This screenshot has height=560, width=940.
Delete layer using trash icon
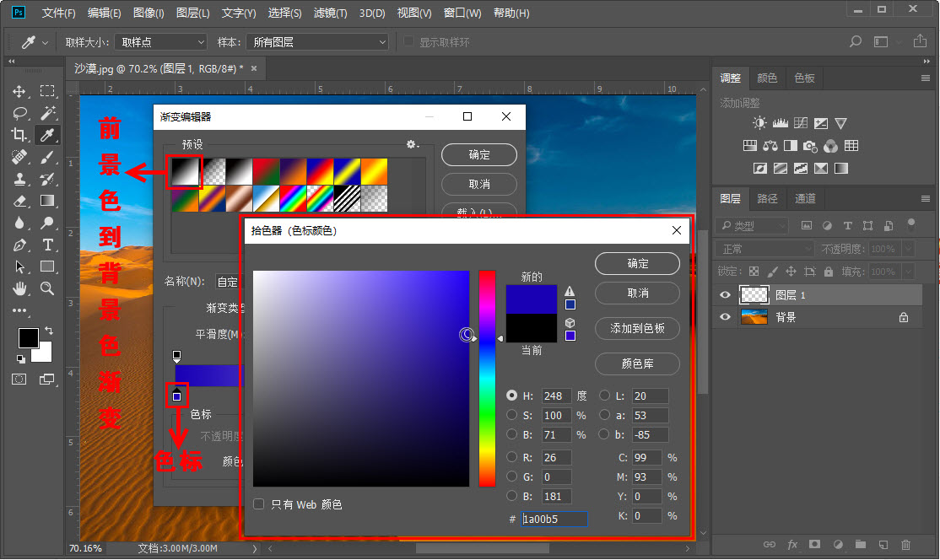(905, 545)
